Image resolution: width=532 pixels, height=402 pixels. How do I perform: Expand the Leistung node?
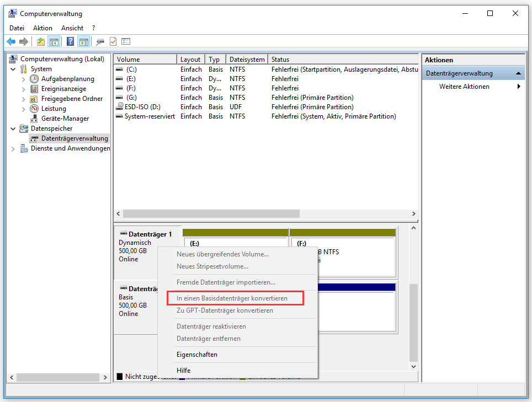pyautogui.click(x=23, y=109)
